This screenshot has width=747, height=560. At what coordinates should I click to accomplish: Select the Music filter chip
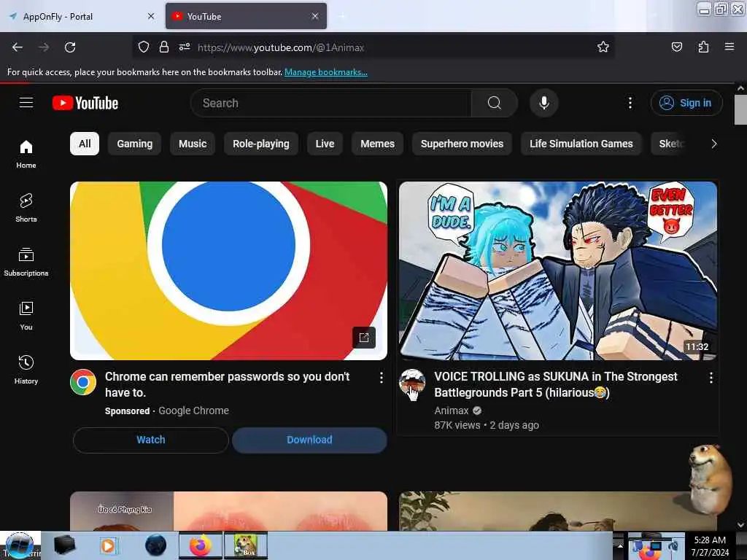click(x=193, y=144)
